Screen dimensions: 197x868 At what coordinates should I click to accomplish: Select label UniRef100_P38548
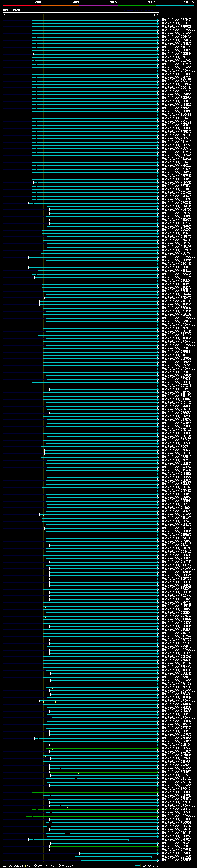tap(177, 139)
